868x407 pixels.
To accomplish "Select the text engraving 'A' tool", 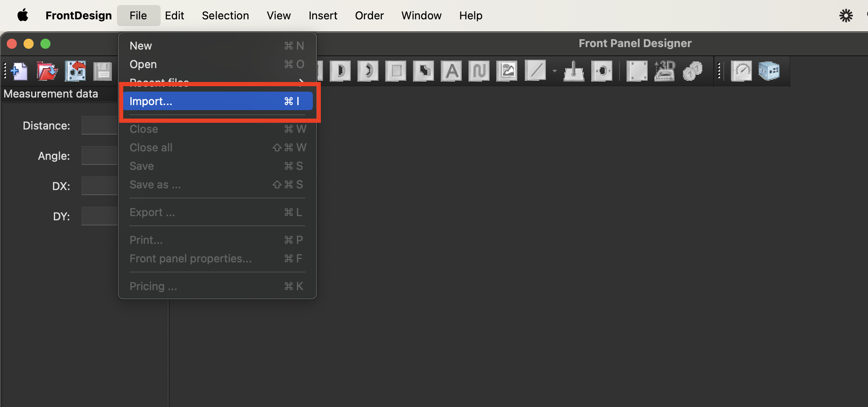I will click(452, 71).
